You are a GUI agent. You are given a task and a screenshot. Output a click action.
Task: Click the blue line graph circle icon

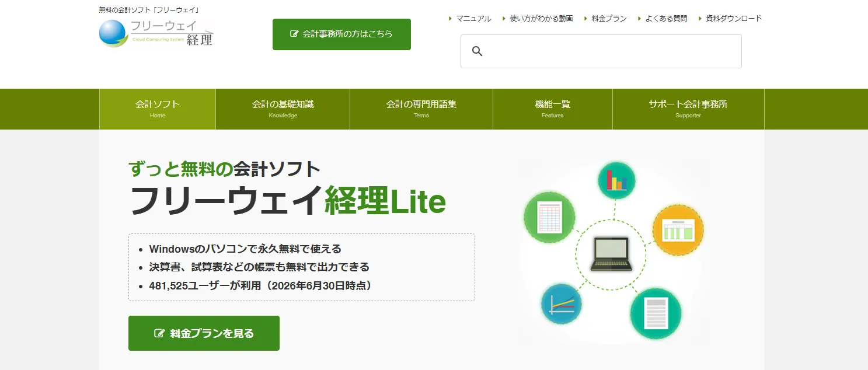pyautogui.click(x=562, y=303)
